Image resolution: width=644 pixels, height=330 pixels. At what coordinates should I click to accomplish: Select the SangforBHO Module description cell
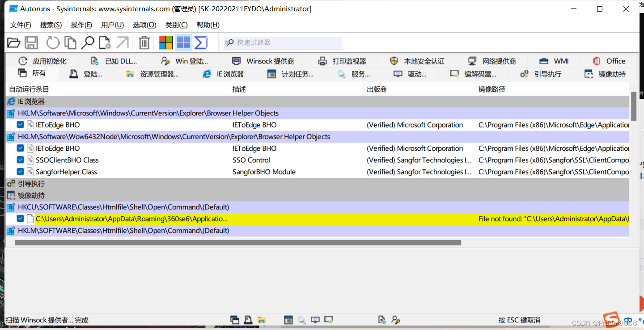point(264,172)
